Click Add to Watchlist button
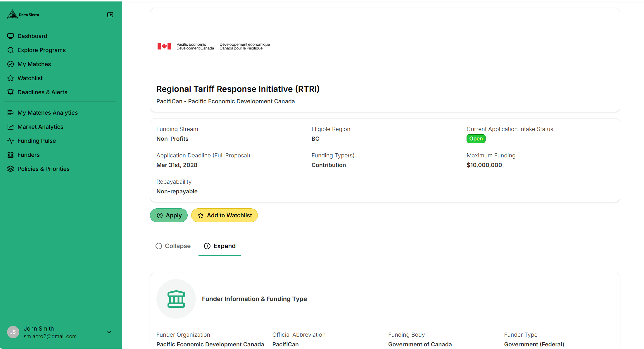This screenshot has width=644, height=349. (x=224, y=215)
